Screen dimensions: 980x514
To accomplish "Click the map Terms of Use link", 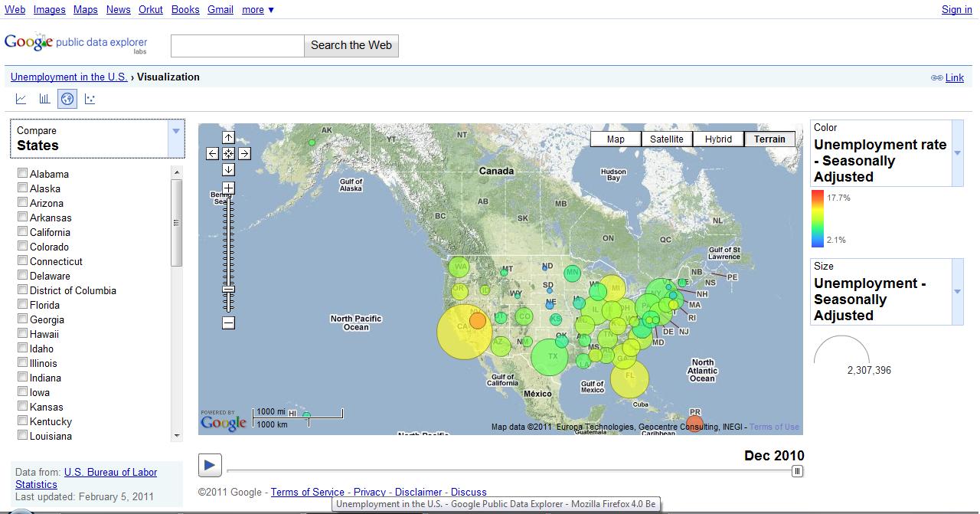I will 774,427.
